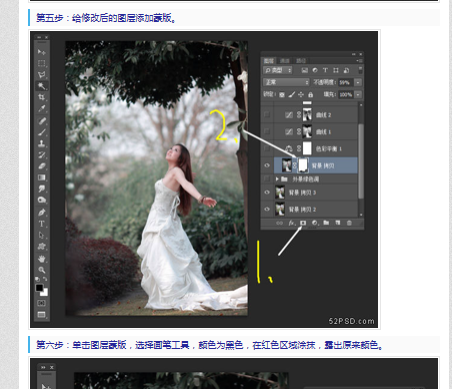
Task: Lock all layer attributes
Action: tap(310, 95)
